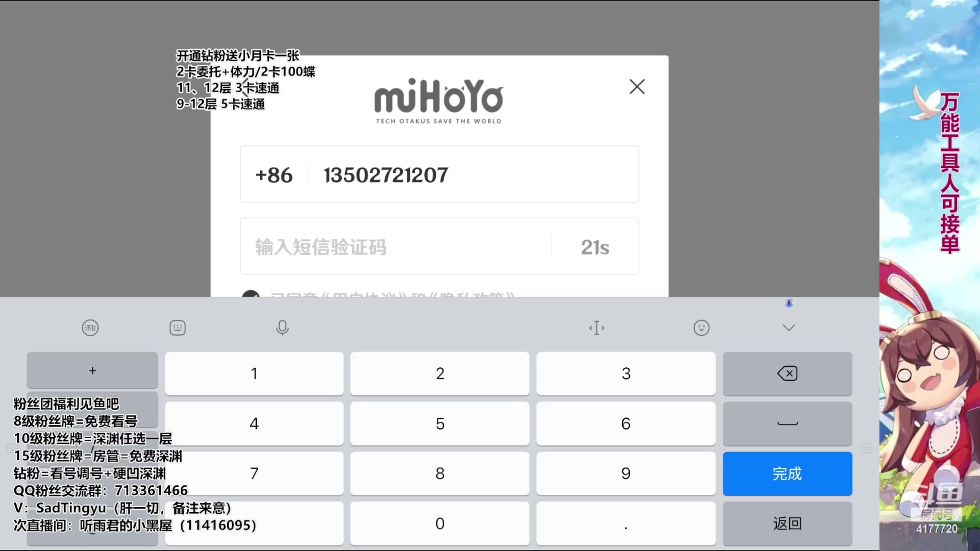Tap number key 7
This screenshot has width=980, height=551.
pos(254,473)
